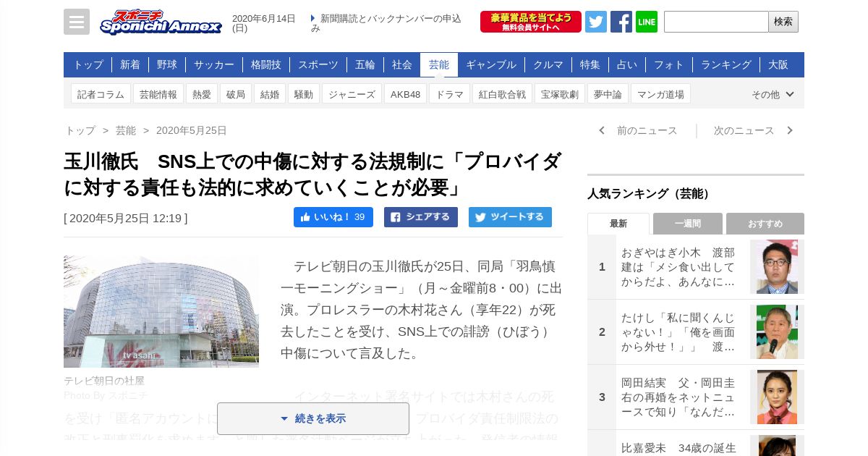Click 2020年5月25日 breadcrumb link
Viewport: 868px width, 456px height.
[x=192, y=130]
